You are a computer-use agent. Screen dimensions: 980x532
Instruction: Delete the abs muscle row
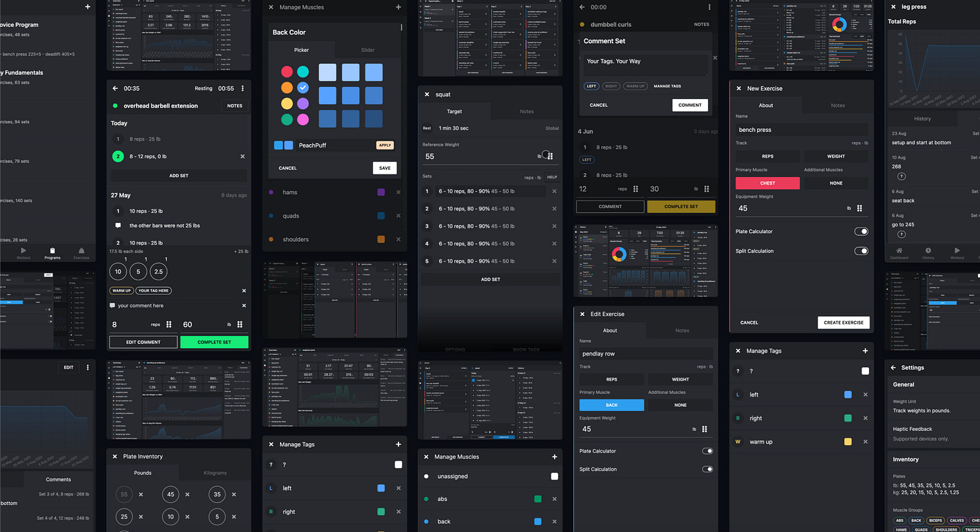coord(555,499)
